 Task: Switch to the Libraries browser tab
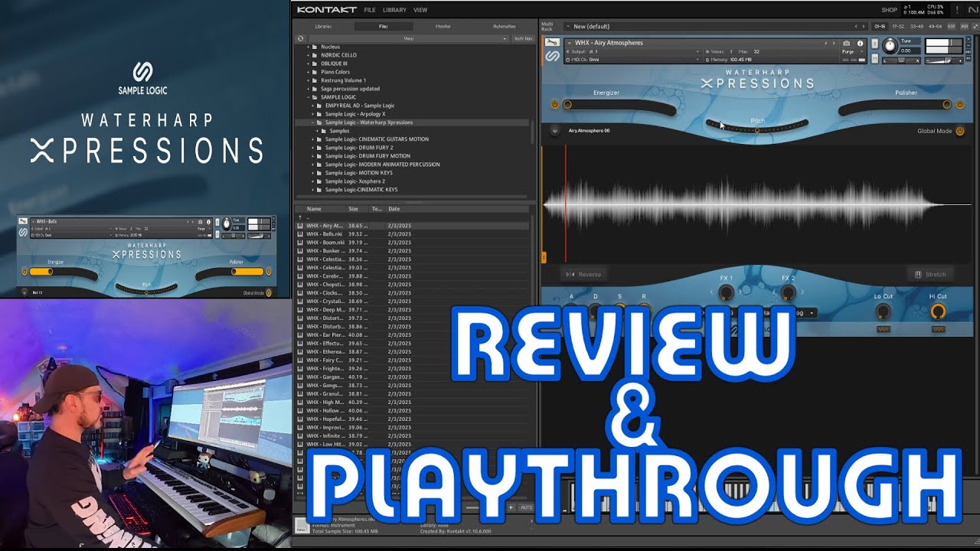(324, 26)
